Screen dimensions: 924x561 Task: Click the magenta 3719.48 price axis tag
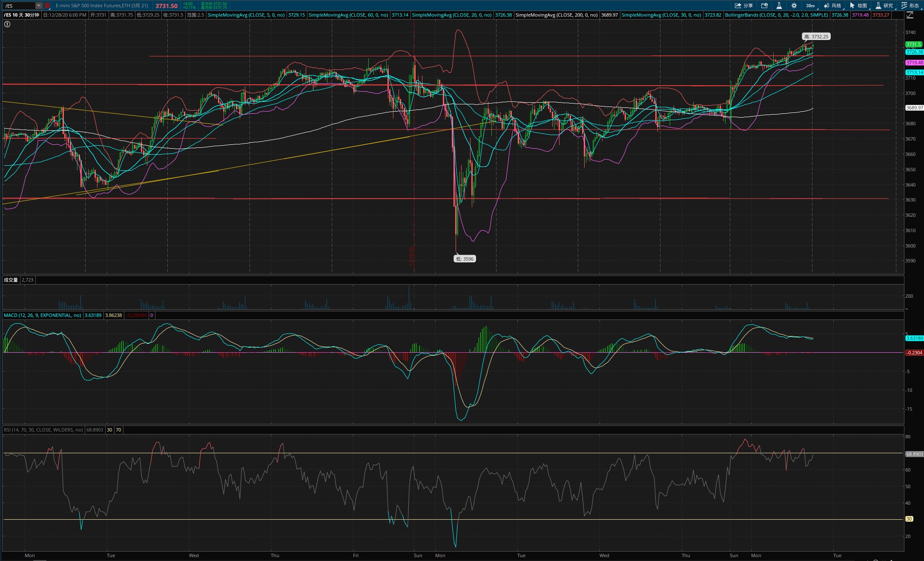pos(914,63)
